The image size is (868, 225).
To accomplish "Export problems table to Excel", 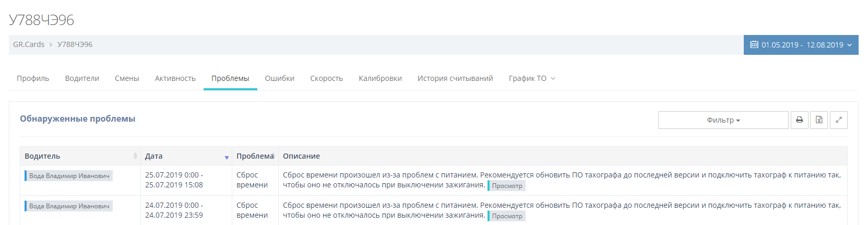I will pos(819,120).
